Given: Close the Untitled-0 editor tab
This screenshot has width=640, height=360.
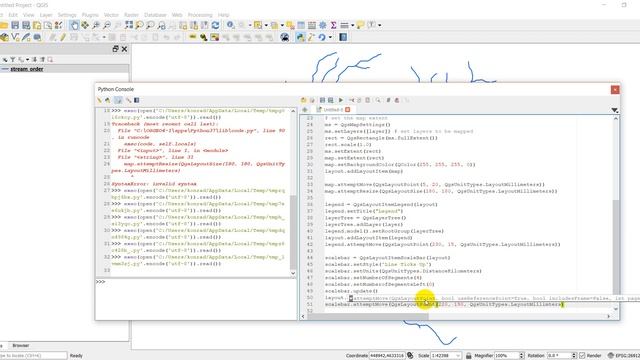Looking at the screenshot, I should (x=347, y=109).
